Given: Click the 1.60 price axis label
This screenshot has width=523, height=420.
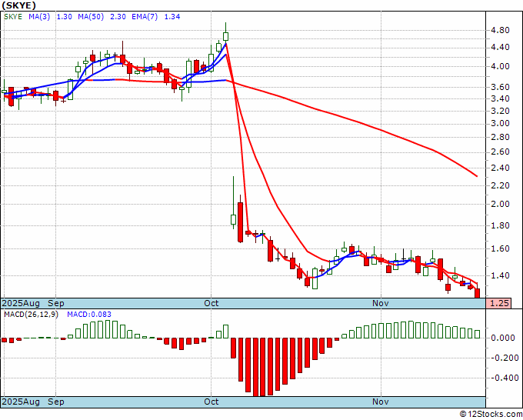Looking at the screenshot, I should pyautogui.click(x=500, y=249).
